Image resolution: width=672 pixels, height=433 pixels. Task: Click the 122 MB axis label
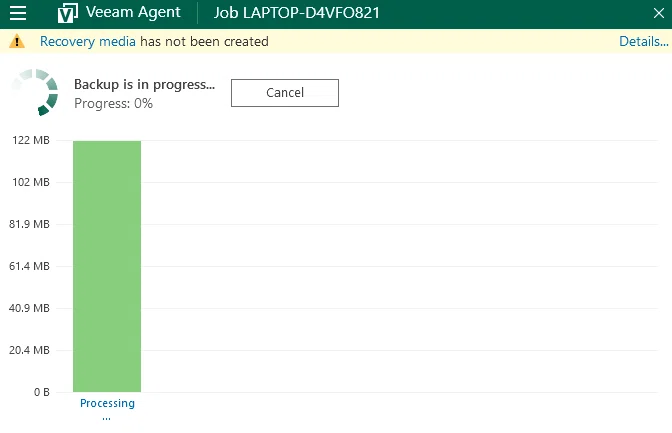(31, 140)
